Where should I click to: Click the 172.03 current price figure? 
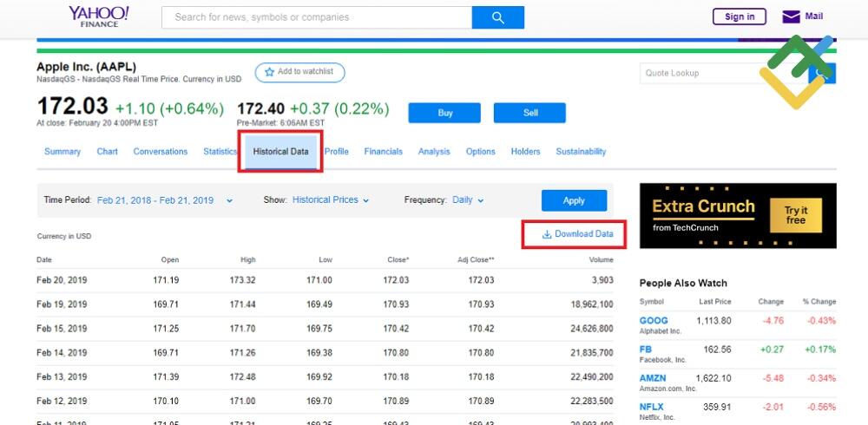pos(73,106)
